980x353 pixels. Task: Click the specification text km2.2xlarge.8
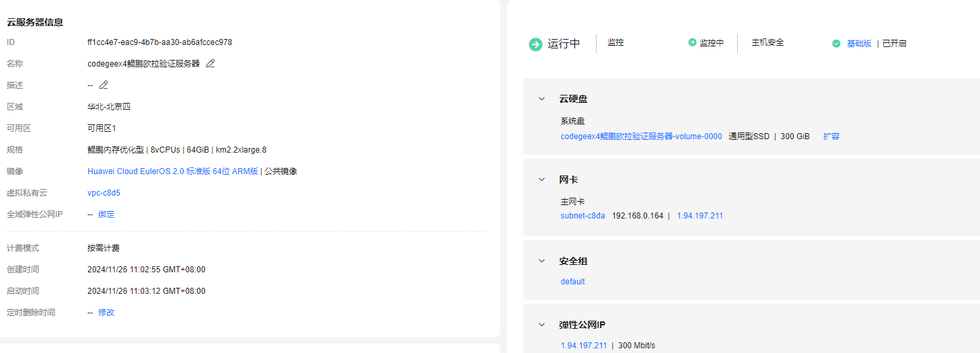[241, 150]
